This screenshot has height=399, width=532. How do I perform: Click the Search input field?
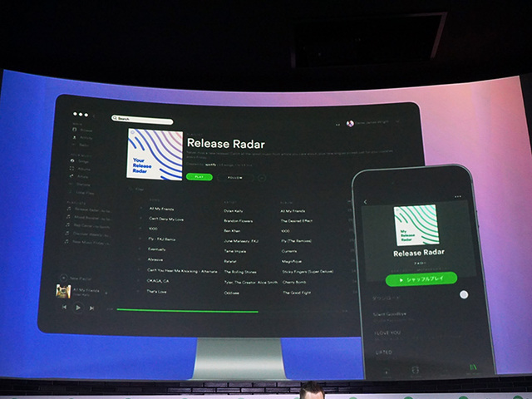click(142, 119)
